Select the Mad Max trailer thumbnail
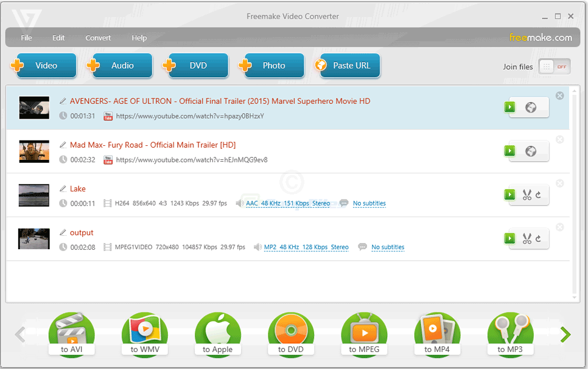 34,151
